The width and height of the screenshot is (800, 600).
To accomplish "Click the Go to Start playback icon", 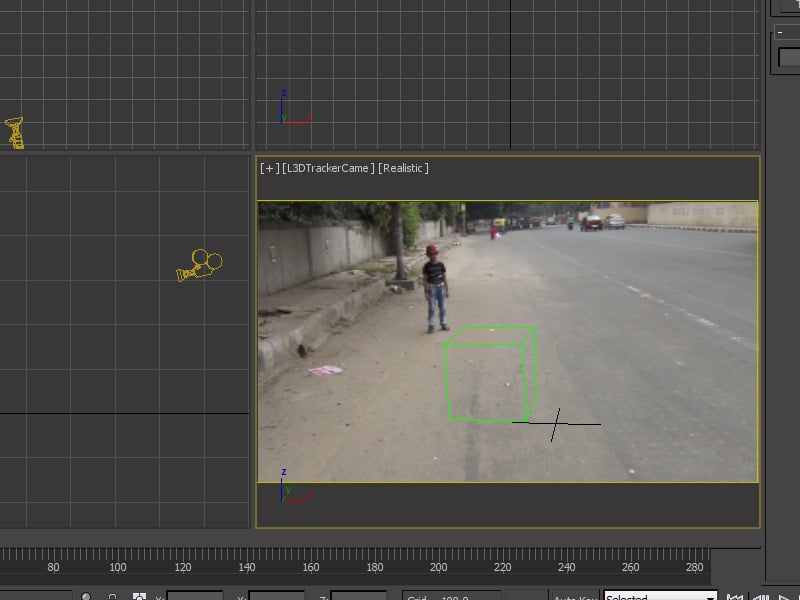I will tap(734, 596).
